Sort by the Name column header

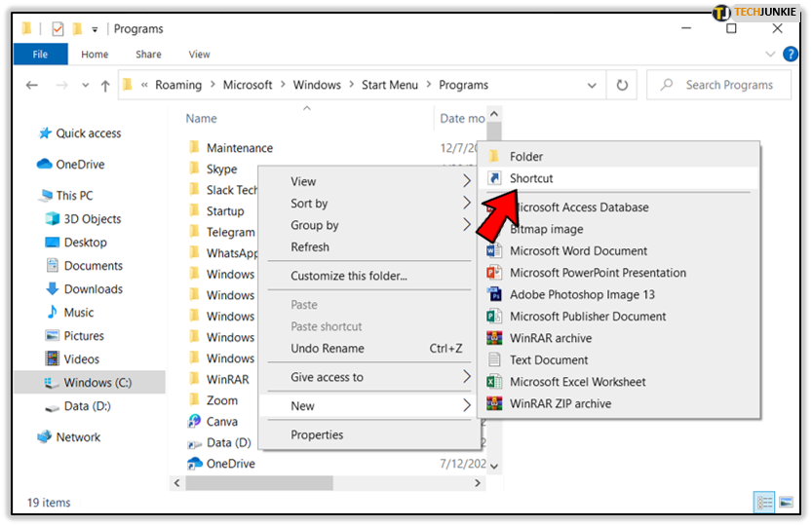pyautogui.click(x=202, y=119)
